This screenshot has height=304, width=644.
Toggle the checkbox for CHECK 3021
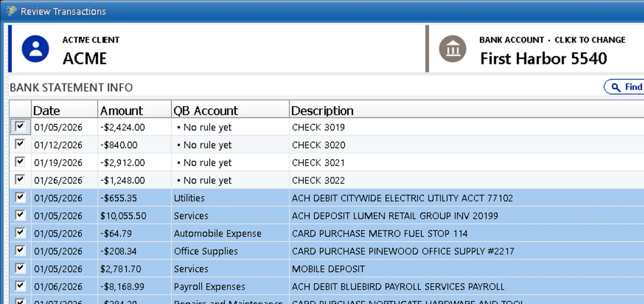(x=20, y=162)
